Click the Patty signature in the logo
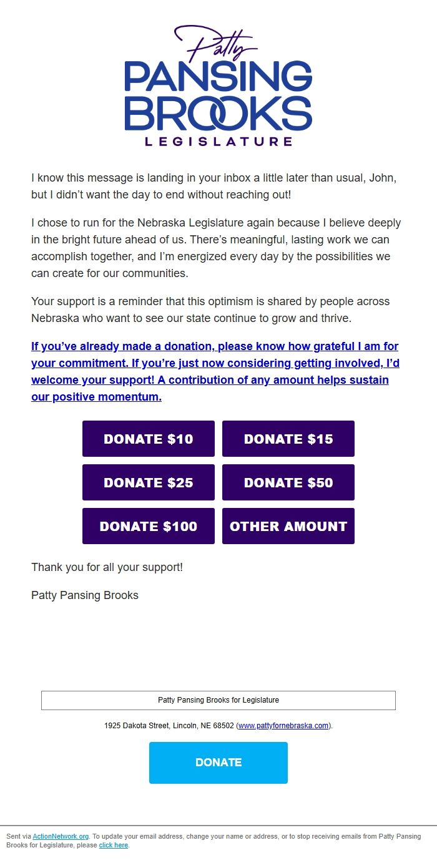 coord(217,42)
